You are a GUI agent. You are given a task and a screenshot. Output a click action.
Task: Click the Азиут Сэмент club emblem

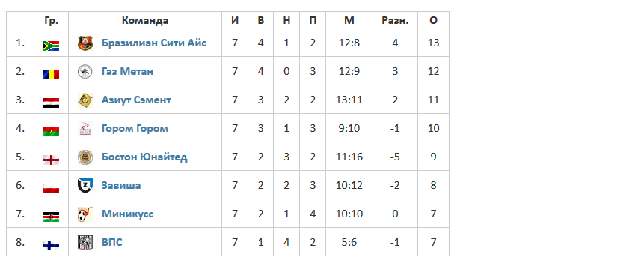[x=85, y=100]
